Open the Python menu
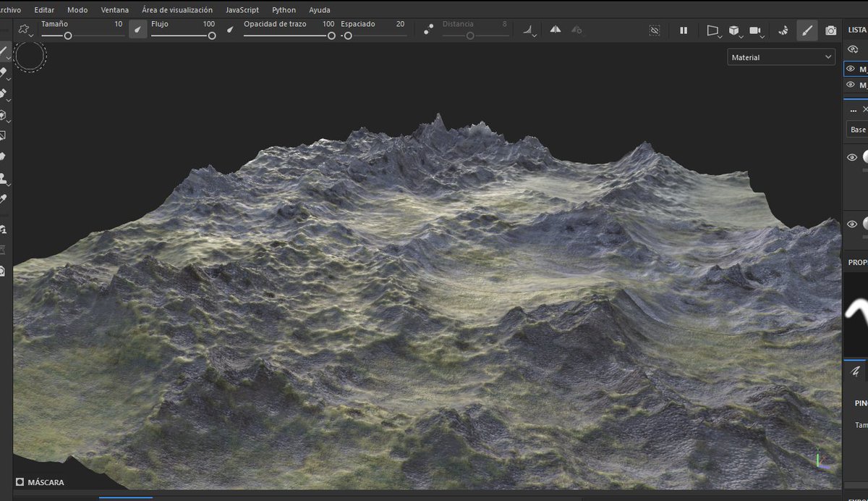 click(x=284, y=10)
